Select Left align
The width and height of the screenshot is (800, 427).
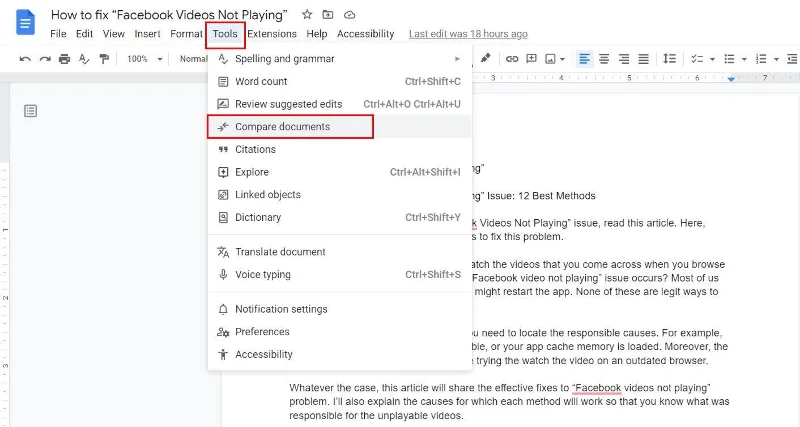(584, 59)
